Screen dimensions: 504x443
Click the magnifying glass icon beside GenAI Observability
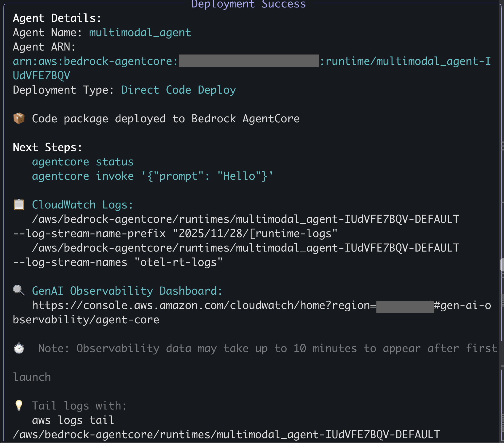(19, 291)
